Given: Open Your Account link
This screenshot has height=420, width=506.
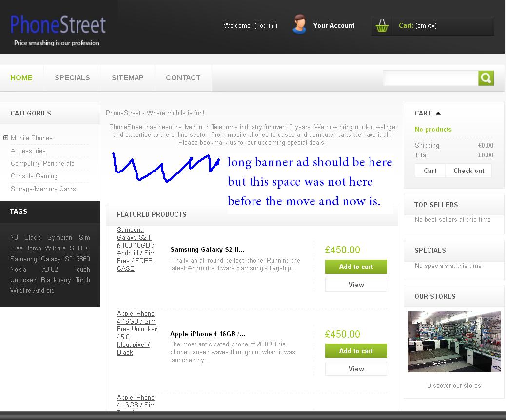Looking at the screenshot, I should (333, 25).
